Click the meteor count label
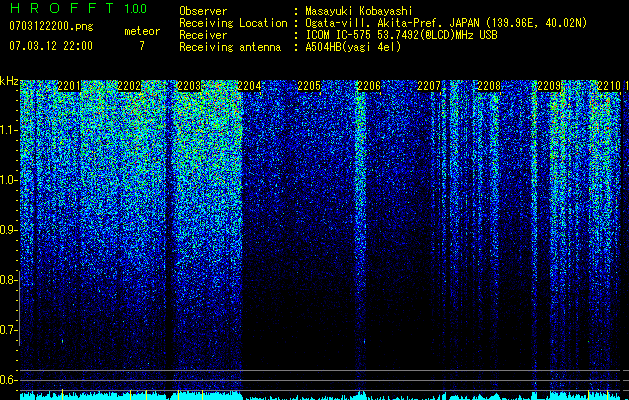 tap(142, 31)
